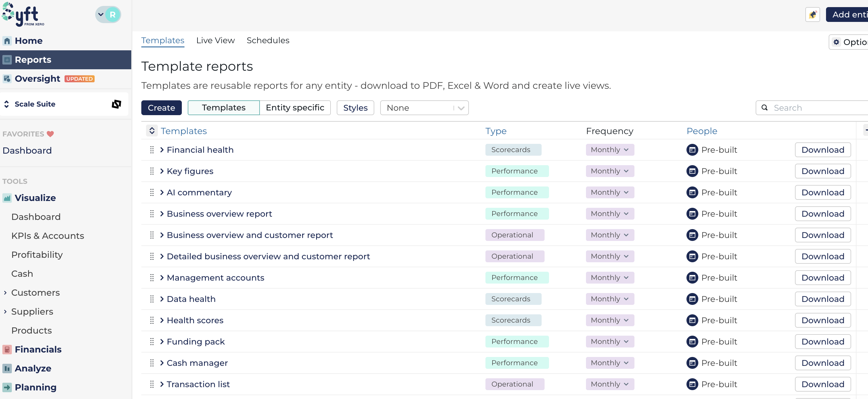Switch to the Live View tab
The image size is (868, 399).
[x=215, y=41]
